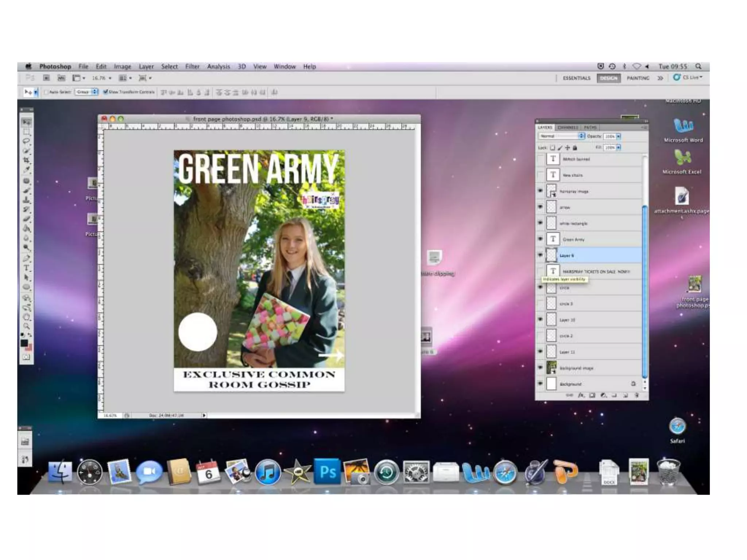Select the Lasso tool
747x560 pixels.
click(26, 141)
